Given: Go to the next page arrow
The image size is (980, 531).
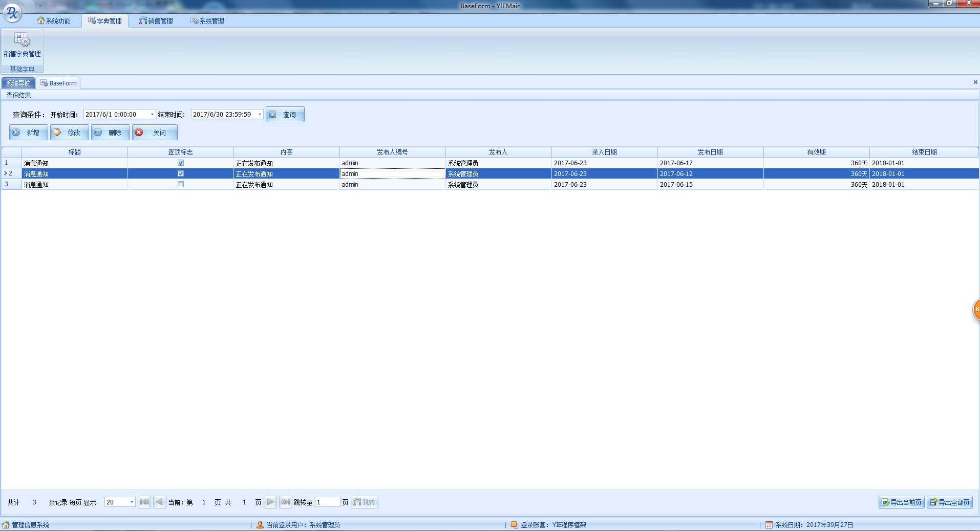Looking at the screenshot, I should [270, 502].
